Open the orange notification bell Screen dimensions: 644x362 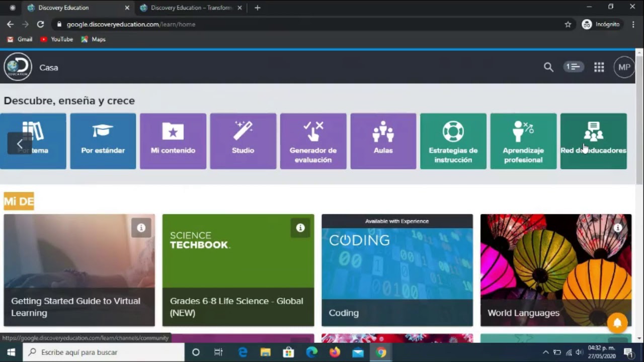tap(617, 323)
